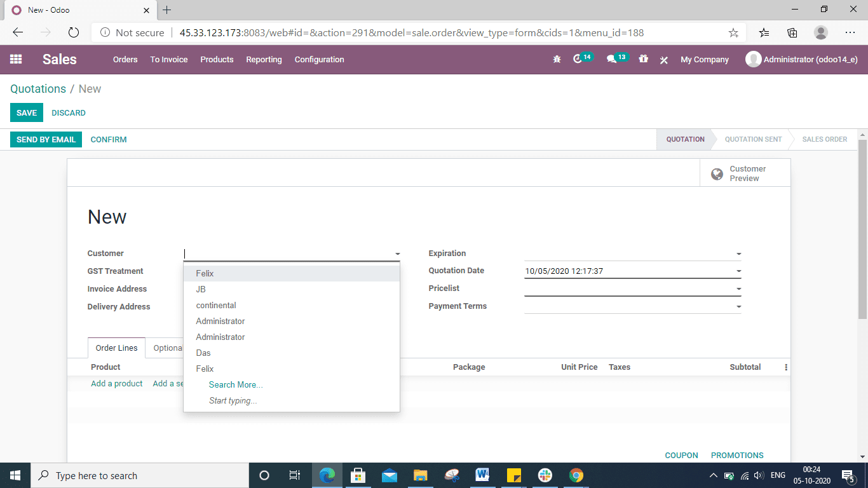Select Felix from the Customer dropdown
The width and height of the screenshot is (868, 488).
(205, 273)
